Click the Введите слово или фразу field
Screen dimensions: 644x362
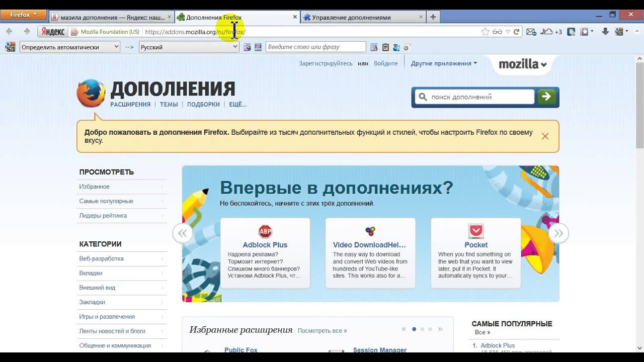tap(316, 47)
